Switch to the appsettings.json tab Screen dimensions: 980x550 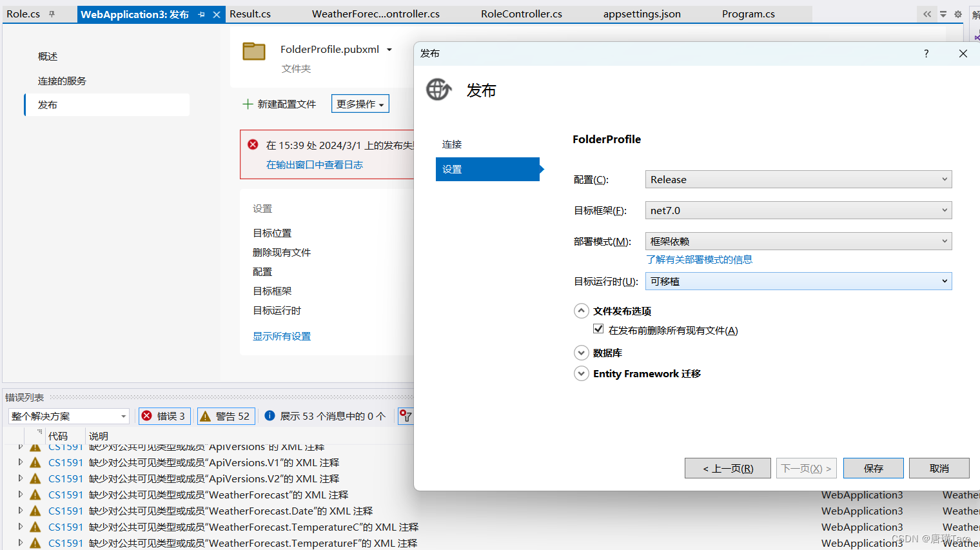[642, 13]
